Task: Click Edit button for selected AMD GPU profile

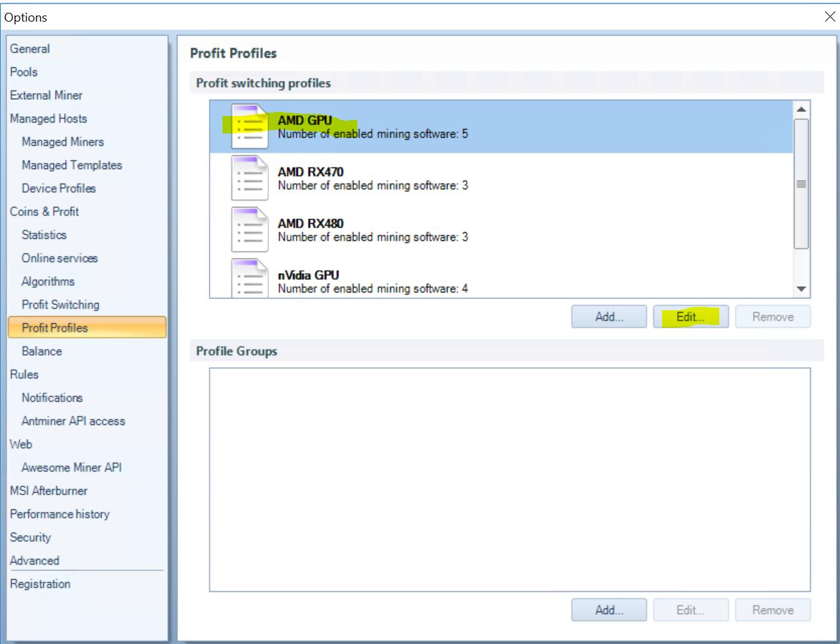Action: 690,317
